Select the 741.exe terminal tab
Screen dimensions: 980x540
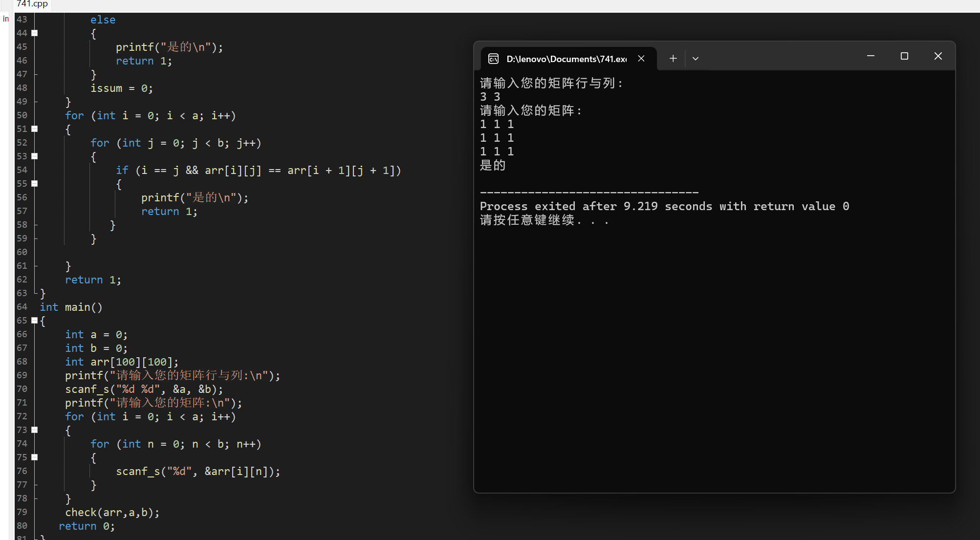click(566, 59)
